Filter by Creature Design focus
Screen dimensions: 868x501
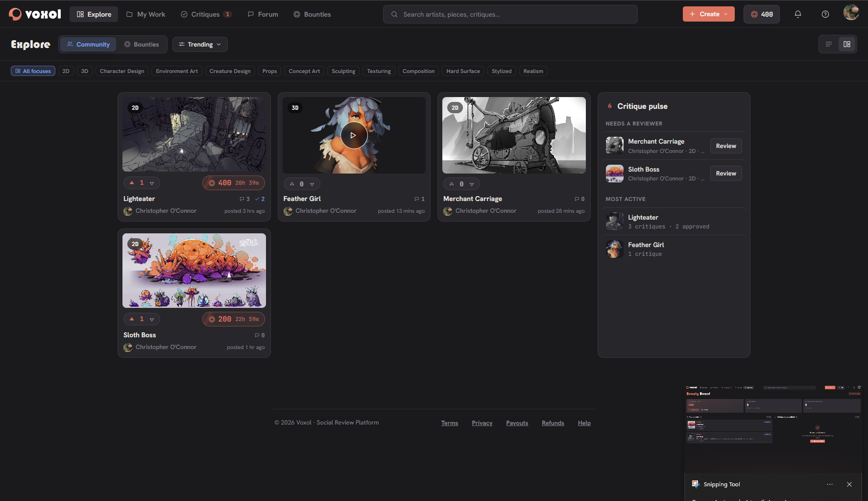click(x=230, y=71)
